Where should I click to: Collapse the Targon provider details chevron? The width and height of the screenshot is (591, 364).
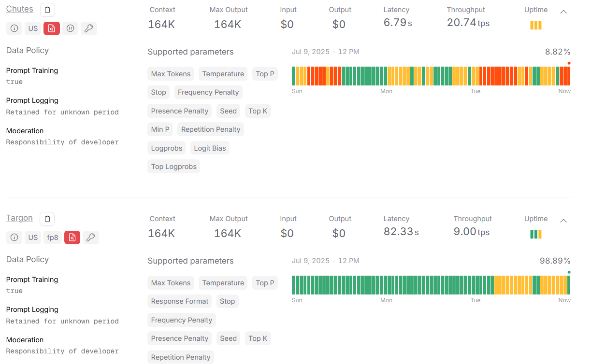click(x=563, y=221)
